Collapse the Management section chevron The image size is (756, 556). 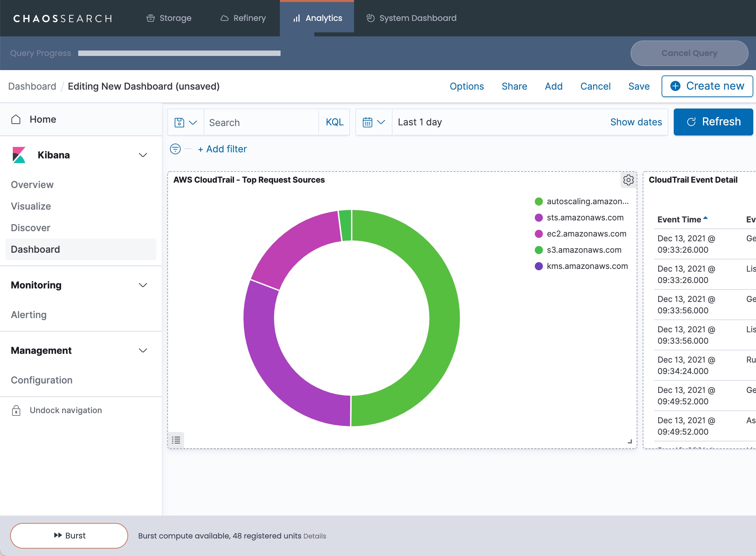143,350
